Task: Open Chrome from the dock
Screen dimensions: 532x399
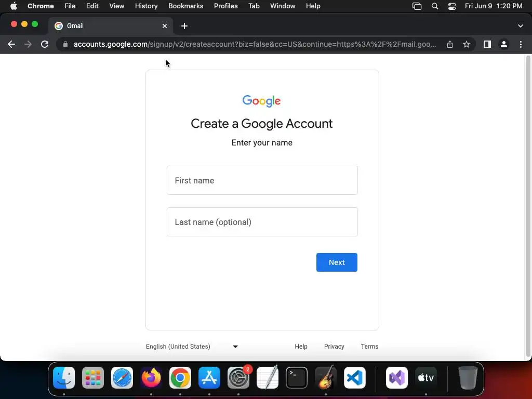Action: [x=180, y=378]
